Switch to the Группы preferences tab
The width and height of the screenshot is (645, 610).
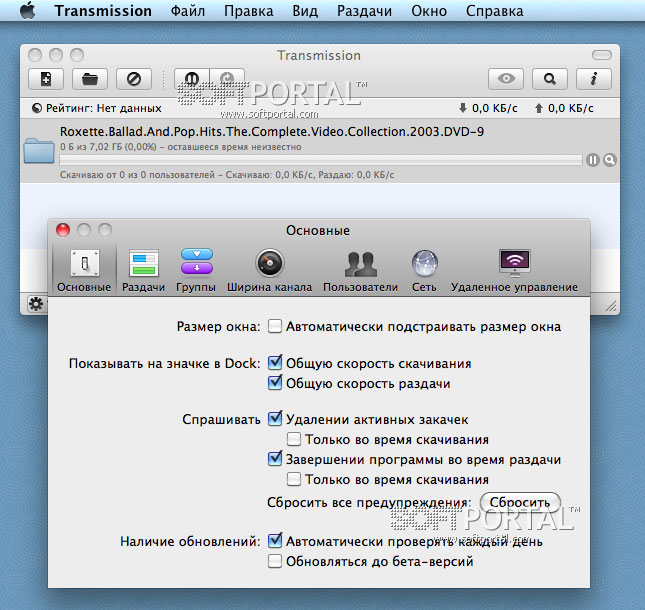click(196, 270)
